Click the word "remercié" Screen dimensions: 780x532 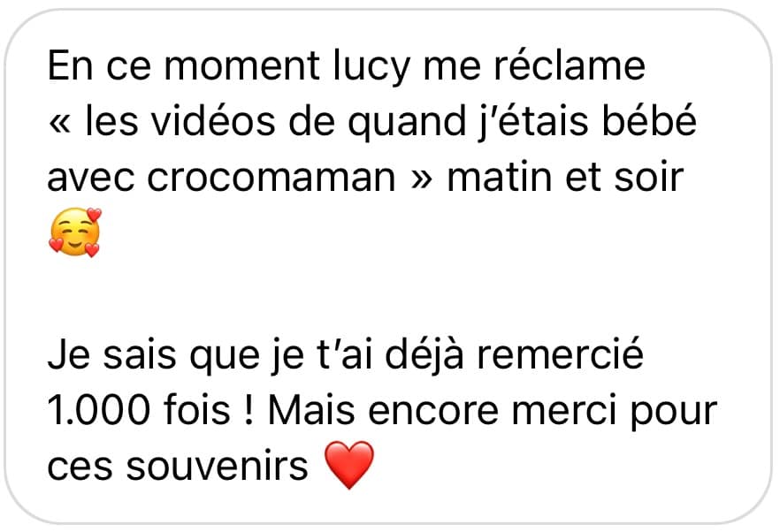560,354
